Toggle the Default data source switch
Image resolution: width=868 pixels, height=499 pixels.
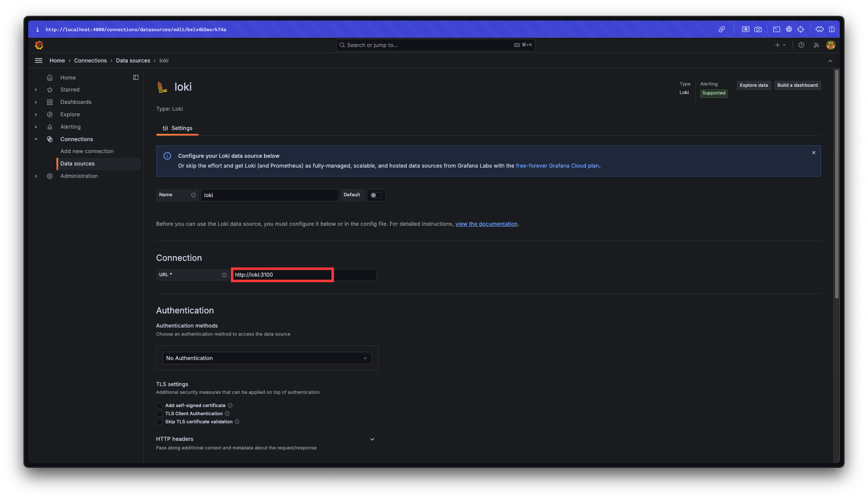tap(376, 195)
